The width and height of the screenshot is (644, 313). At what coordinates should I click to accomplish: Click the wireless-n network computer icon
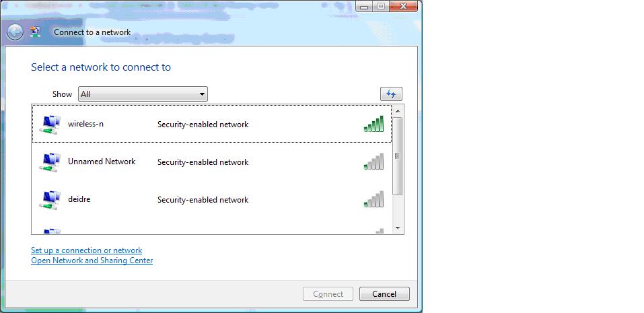[x=50, y=125]
